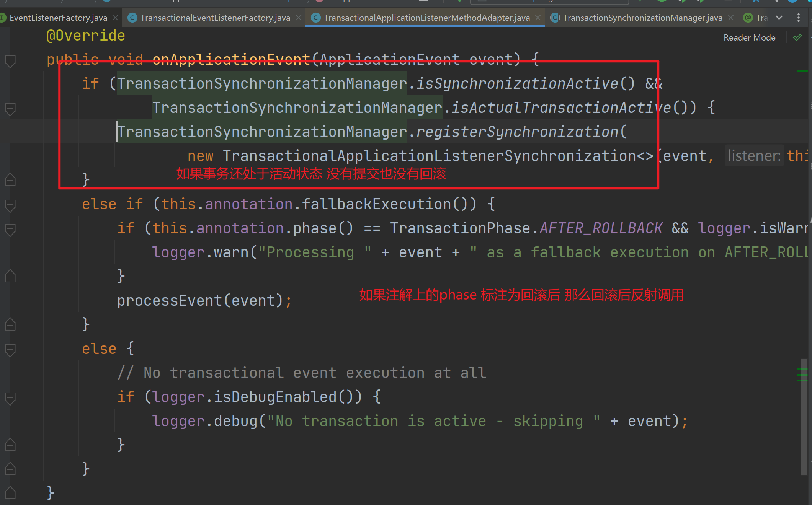
Task: Click isDebugEnabled() call
Action: click(x=287, y=397)
